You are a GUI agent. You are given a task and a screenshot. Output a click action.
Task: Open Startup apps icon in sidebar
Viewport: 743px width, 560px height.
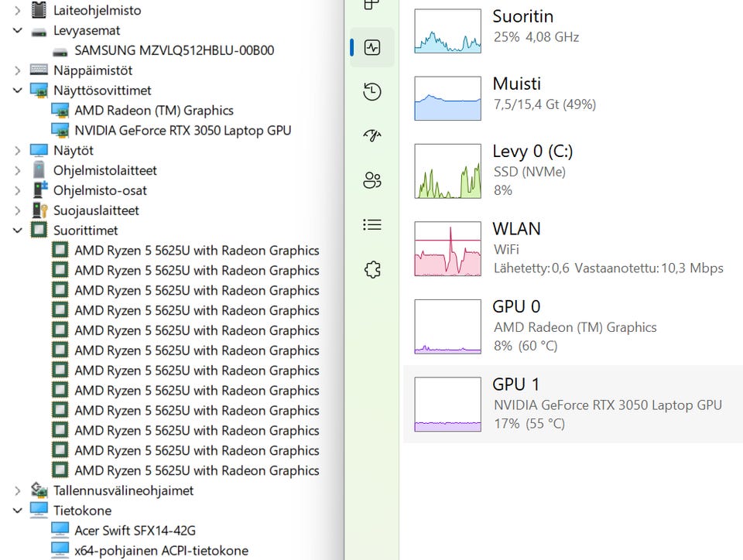tap(372, 136)
